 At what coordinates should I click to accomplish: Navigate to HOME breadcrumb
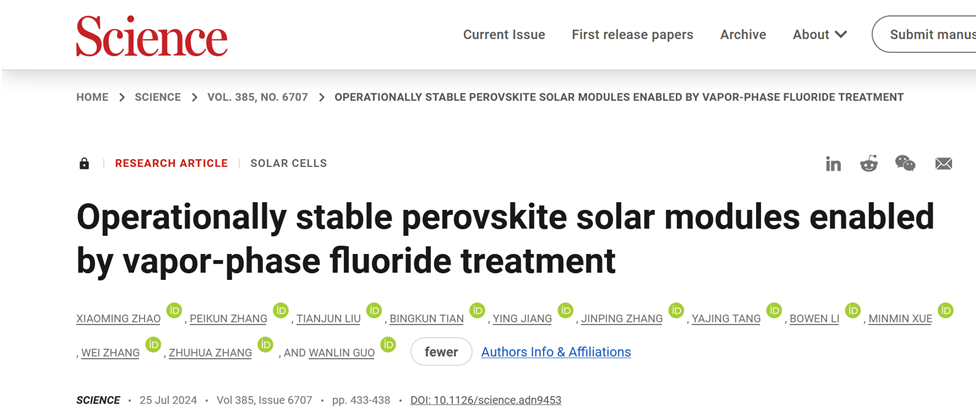(x=92, y=97)
